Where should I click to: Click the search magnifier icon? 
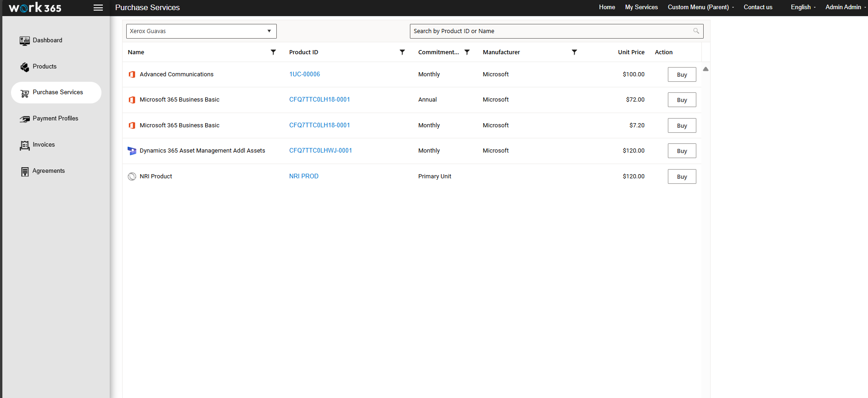click(x=696, y=31)
